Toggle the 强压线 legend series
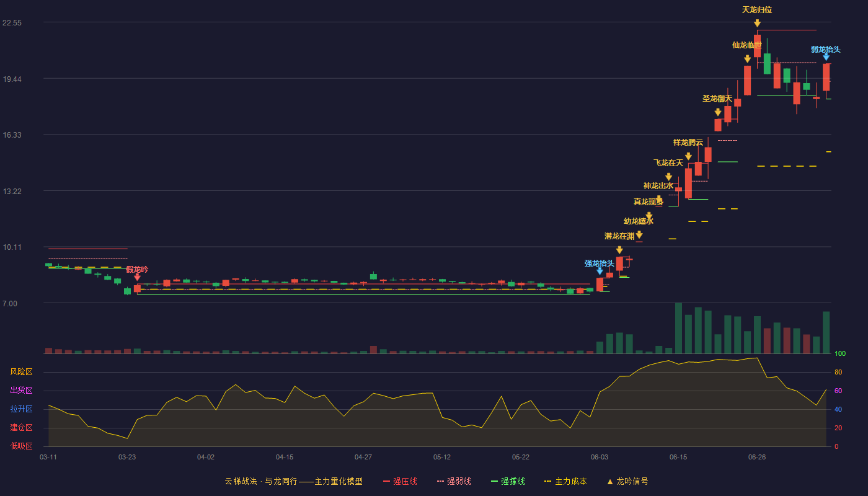 pos(400,481)
